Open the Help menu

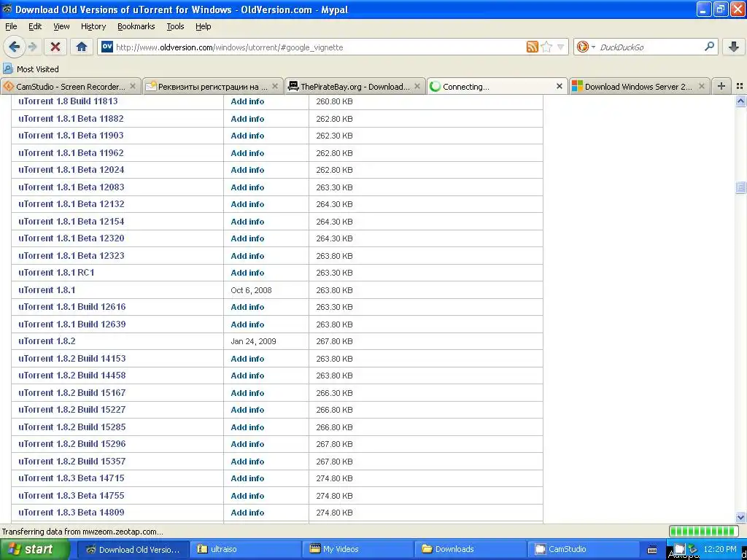click(x=204, y=26)
